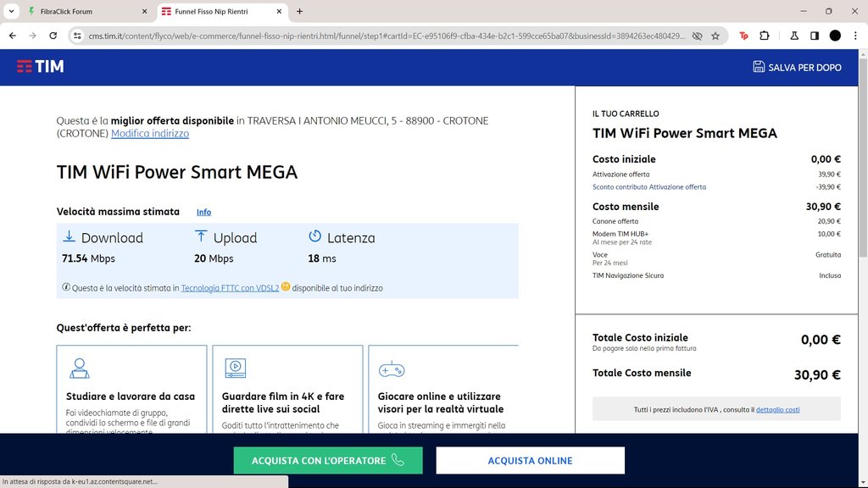
Task: Go back with the browser back arrow
Action: coord(12,36)
